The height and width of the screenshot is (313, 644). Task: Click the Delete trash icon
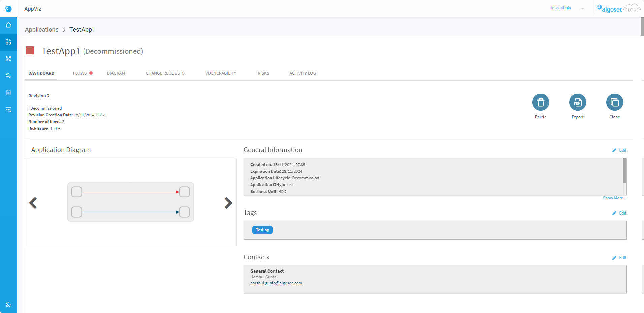tap(540, 102)
